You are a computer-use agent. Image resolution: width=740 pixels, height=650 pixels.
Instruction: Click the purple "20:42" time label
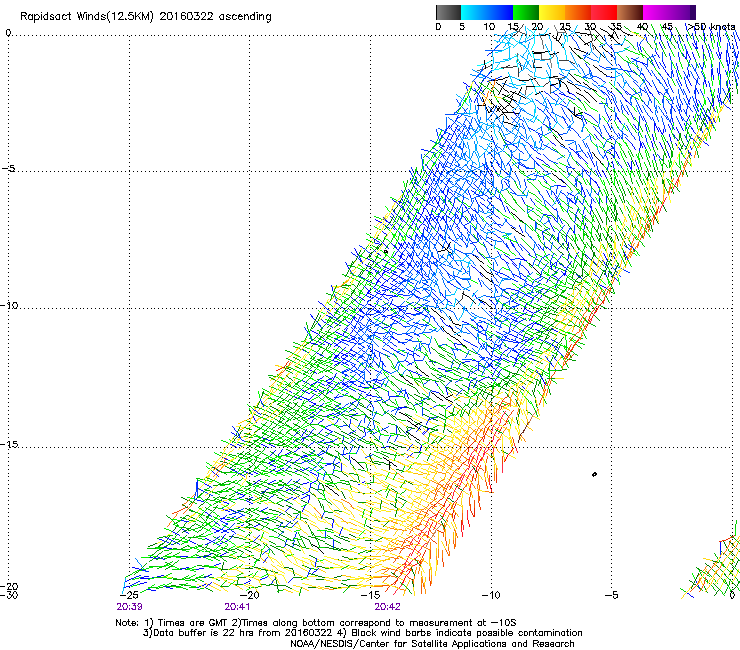tap(387, 607)
